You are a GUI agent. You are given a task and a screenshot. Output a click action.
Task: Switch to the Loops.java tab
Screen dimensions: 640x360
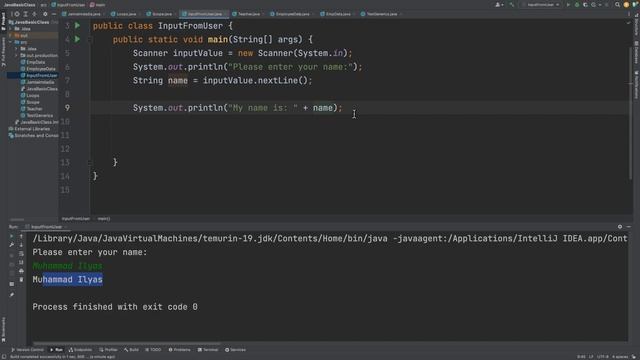point(124,14)
